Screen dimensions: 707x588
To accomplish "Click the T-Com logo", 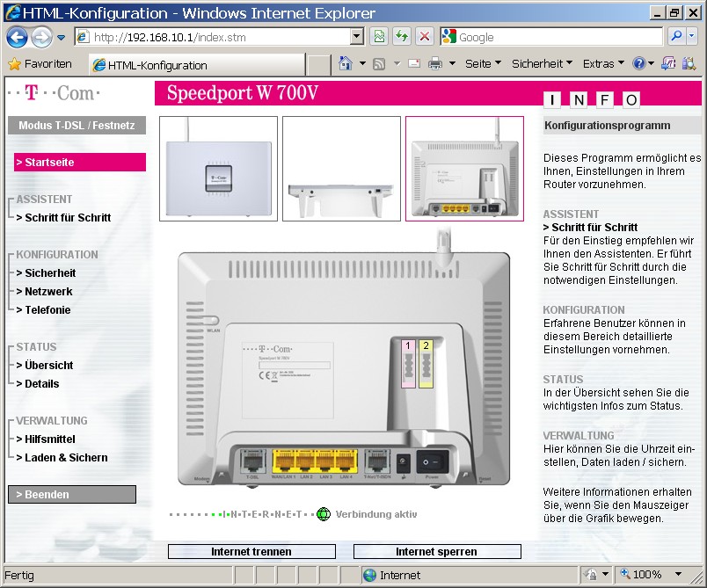I will coord(55,93).
